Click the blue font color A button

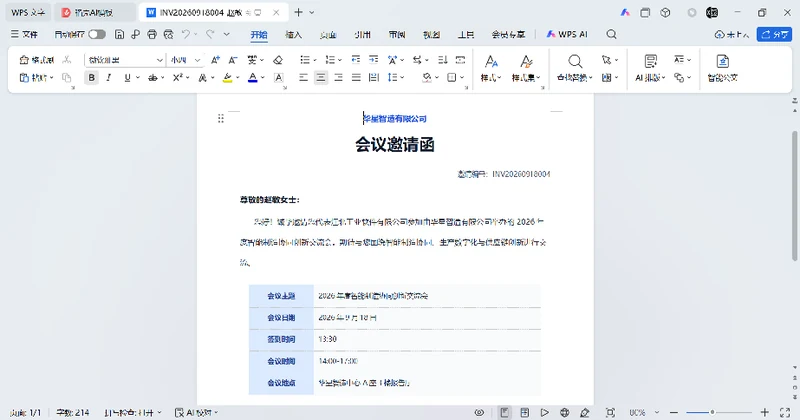[x=253, y=78]
